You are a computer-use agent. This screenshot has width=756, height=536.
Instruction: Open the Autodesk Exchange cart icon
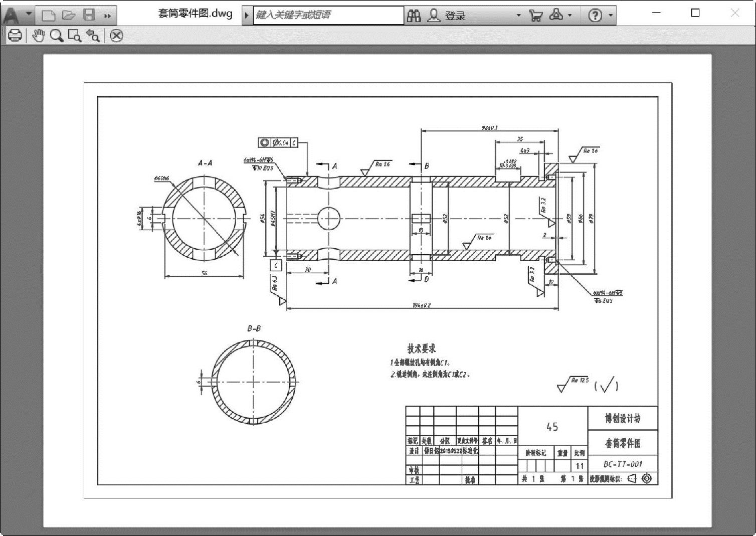click(x=535, y=16)
